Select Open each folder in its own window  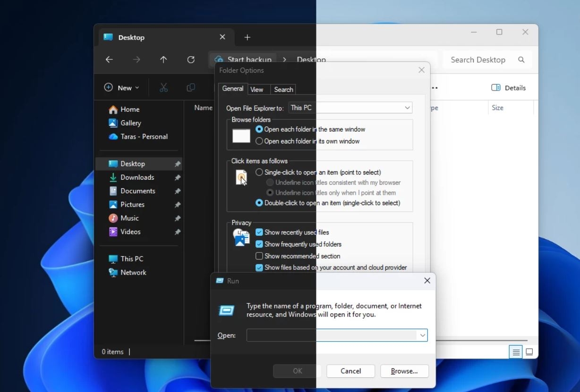coord(307,141)
